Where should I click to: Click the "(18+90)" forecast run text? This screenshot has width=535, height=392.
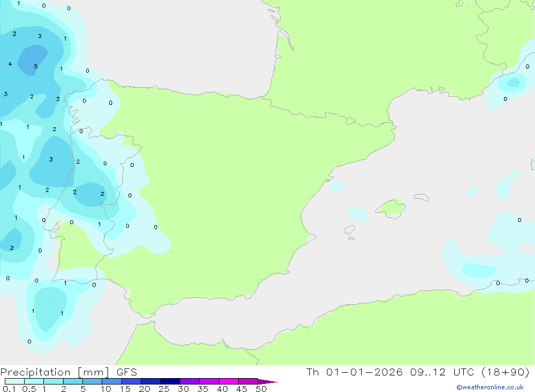pos(506,372)
